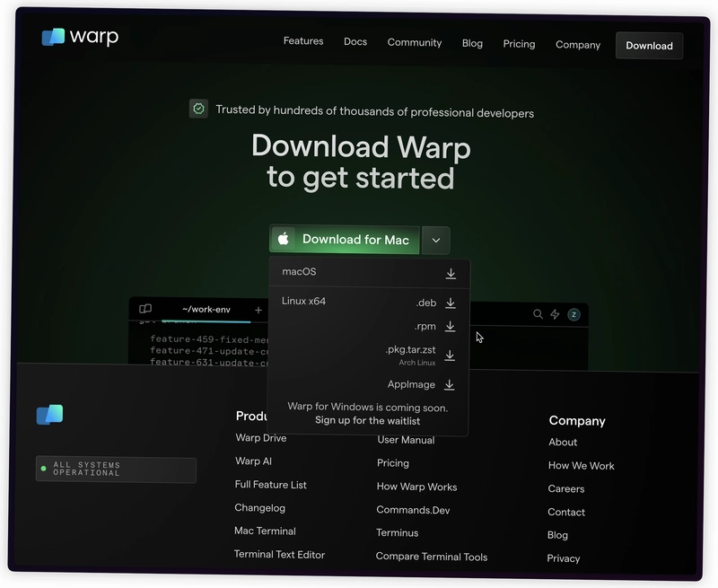Open the Careers footer link

[566, 489]
